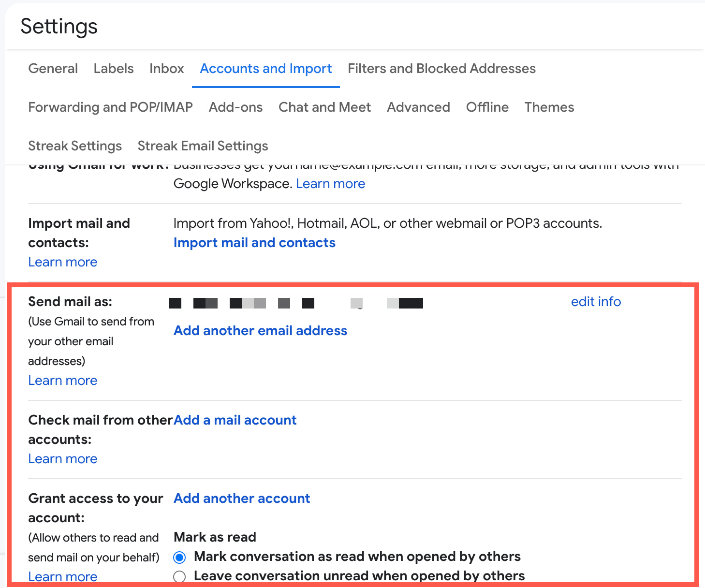Click Add another email address
The width and height of the screenshot is (705, 588).
[x=260, y=331]
